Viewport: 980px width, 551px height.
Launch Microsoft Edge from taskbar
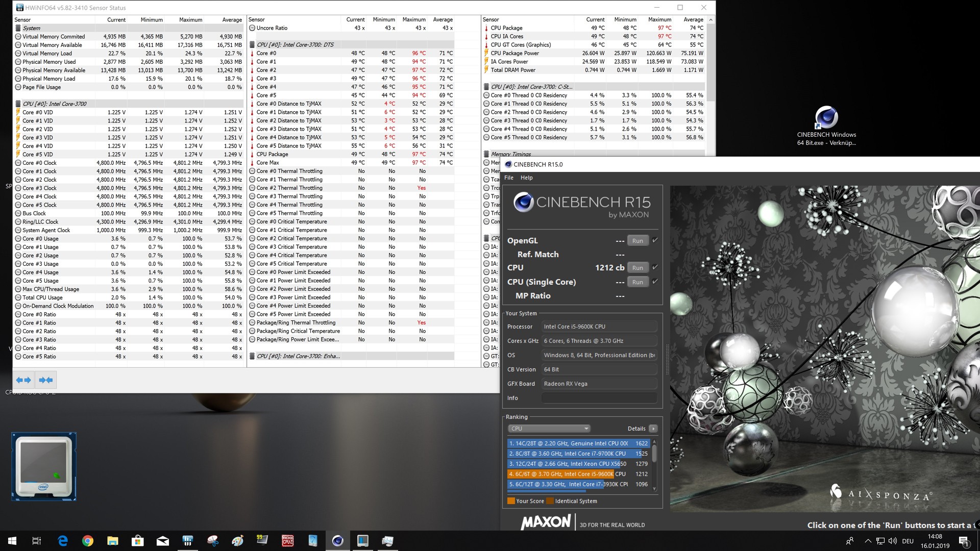coord(63,541)
